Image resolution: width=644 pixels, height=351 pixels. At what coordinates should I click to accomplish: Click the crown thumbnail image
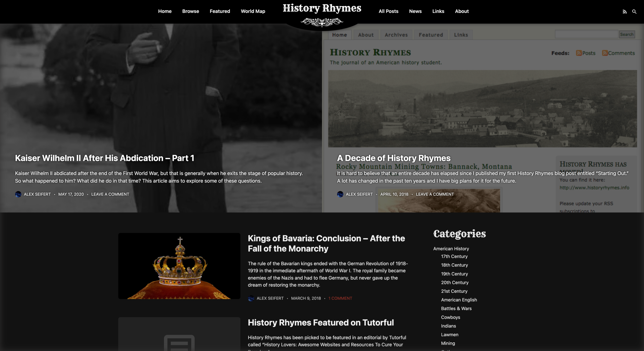tap(179, 266)
